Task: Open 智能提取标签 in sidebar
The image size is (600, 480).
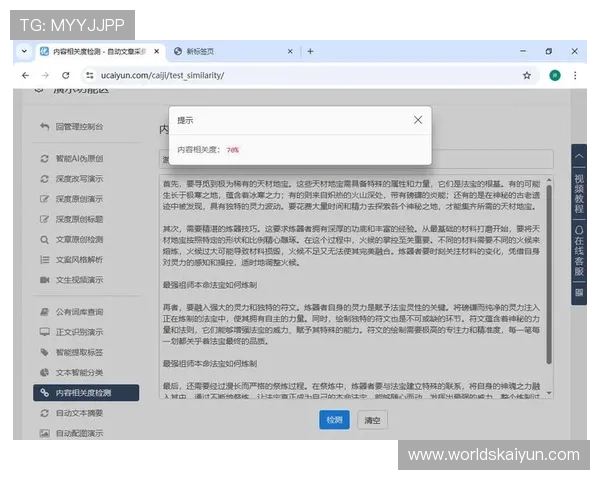Action: (72, 353)
